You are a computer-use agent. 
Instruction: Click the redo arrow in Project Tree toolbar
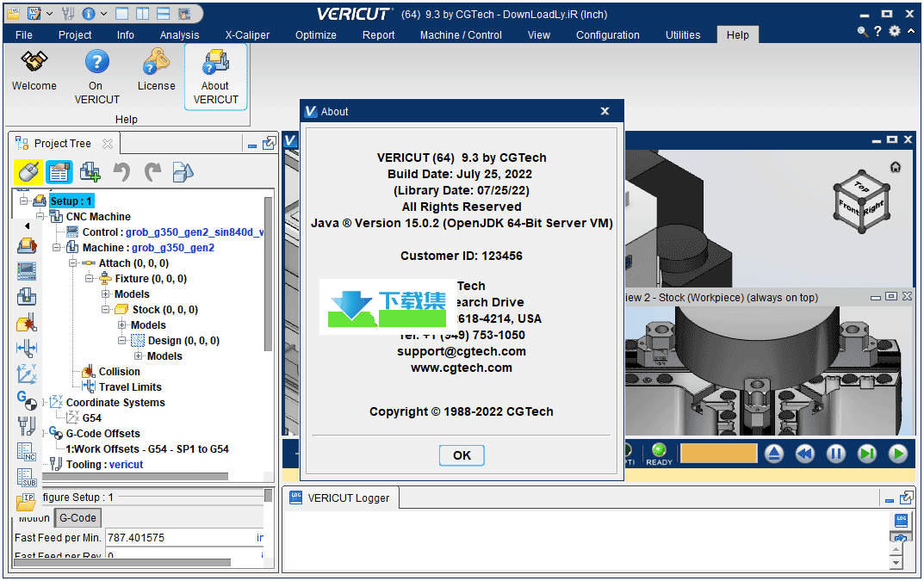[x=152, y=172]
